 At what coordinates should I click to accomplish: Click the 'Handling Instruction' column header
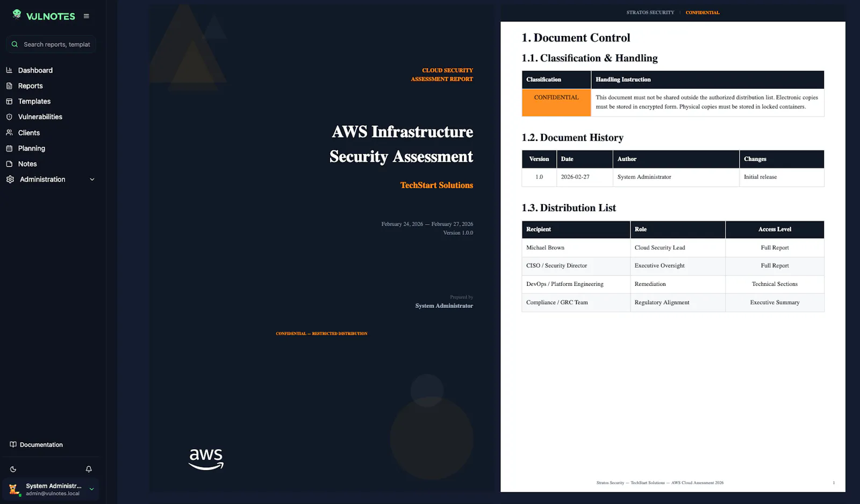[707, 80]
